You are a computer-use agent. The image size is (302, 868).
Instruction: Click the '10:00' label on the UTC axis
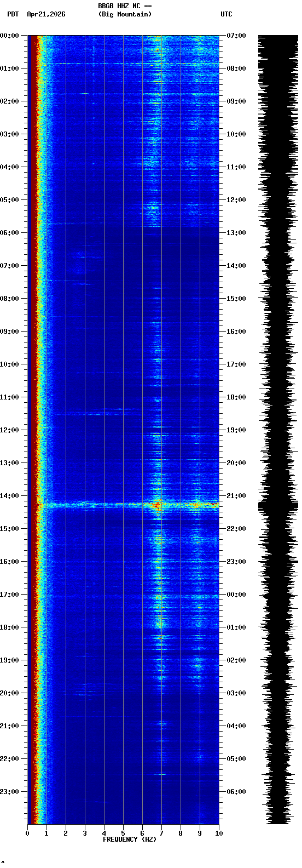click(236, 134)
